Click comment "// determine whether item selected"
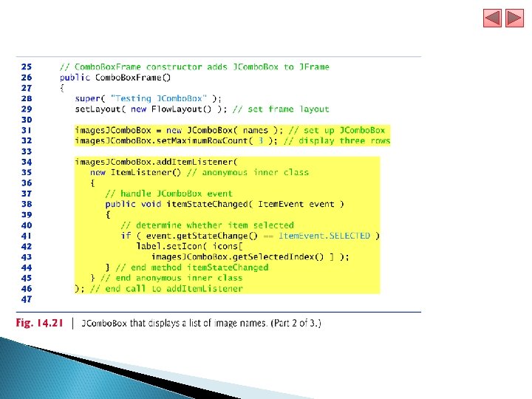532x399 pixels. tap(207, 225)
